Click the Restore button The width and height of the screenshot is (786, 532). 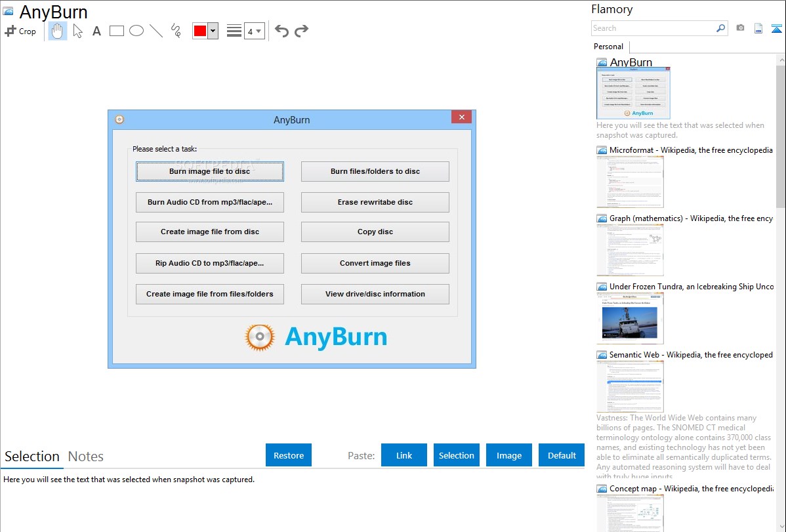coord(289,455)
